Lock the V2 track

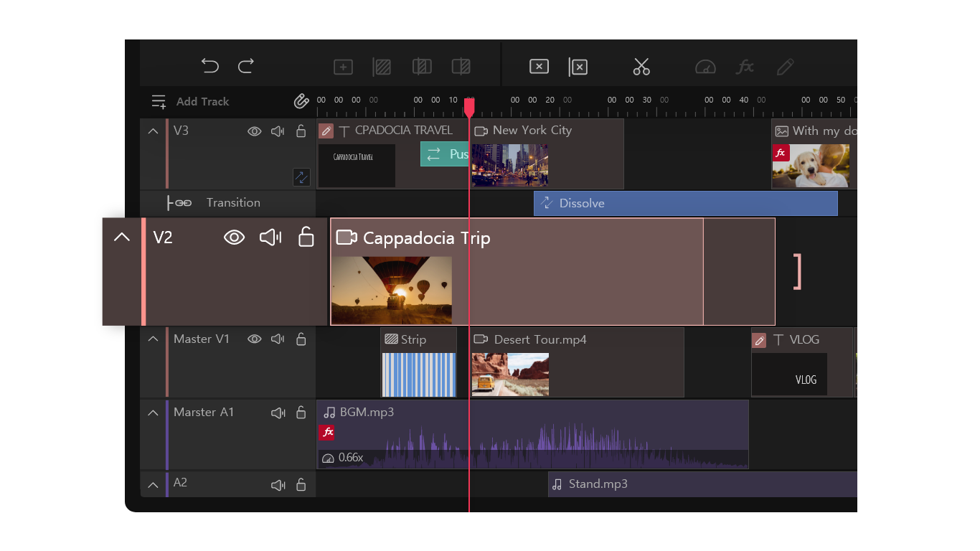click(306, 237)
